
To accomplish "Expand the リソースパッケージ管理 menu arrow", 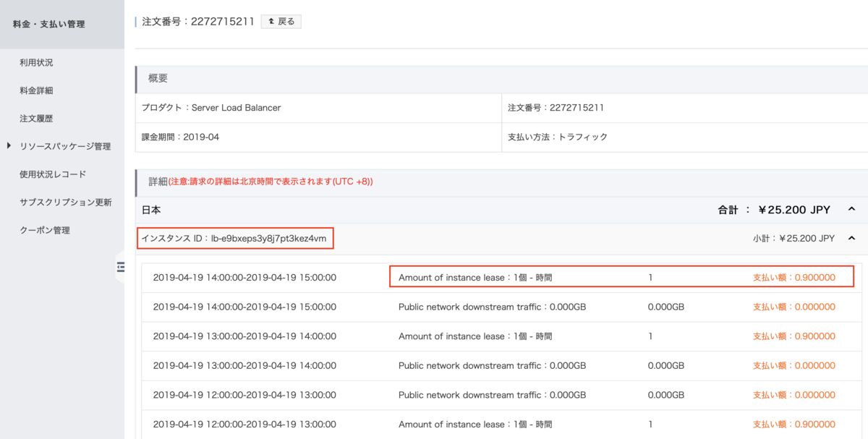I will coord(9,146).
